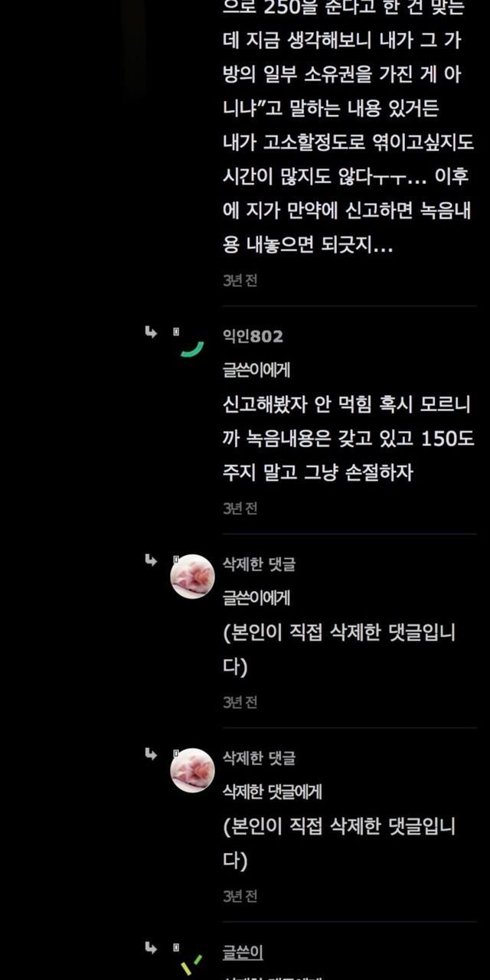Click the first 삭제한 댓글 author name
The height and width of the screenshot is (980, 490).
[x=259, y=564]
